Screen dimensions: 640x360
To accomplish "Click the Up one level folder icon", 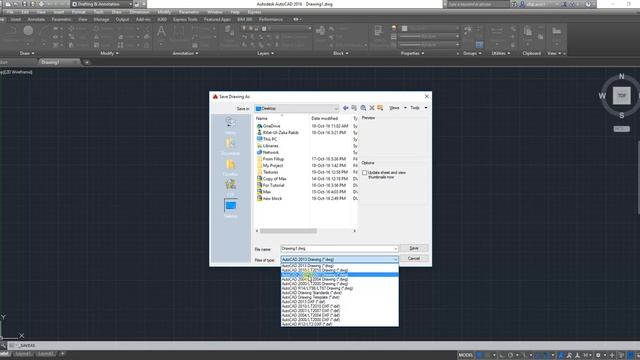I will [354, 108].
